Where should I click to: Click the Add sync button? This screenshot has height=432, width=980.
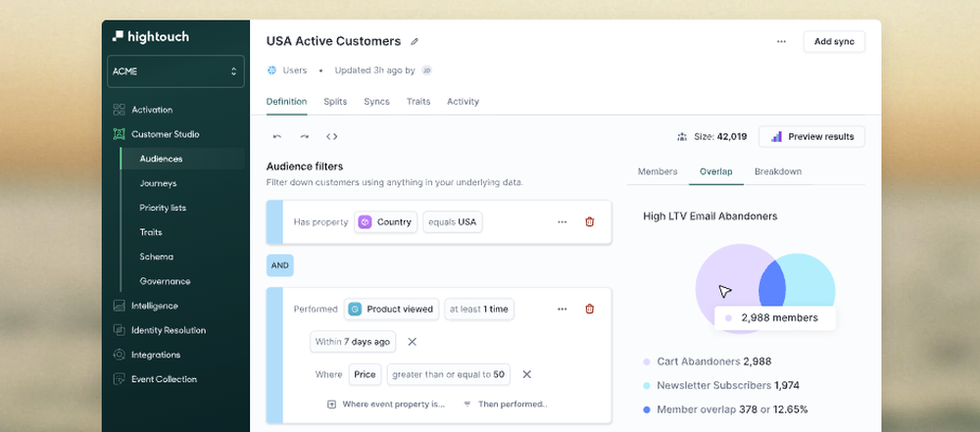coord(834,42)
